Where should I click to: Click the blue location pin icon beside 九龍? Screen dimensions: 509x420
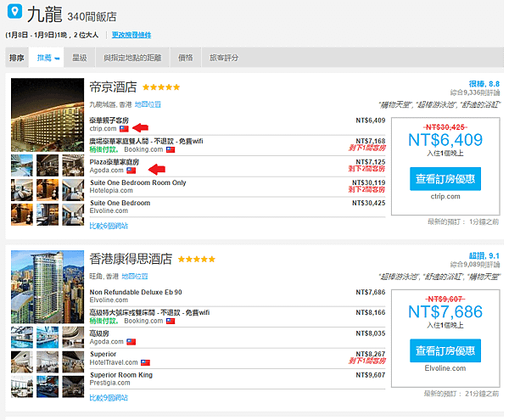click(14, 11)
